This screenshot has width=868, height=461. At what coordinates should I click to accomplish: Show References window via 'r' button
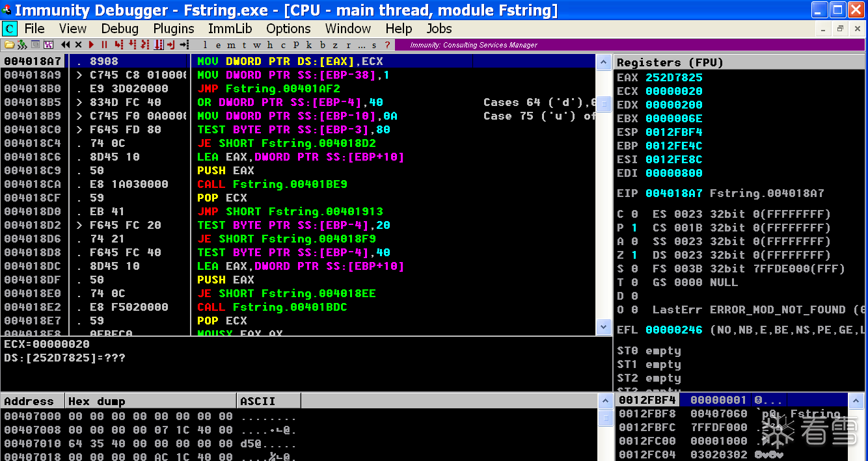coord(349,45)
